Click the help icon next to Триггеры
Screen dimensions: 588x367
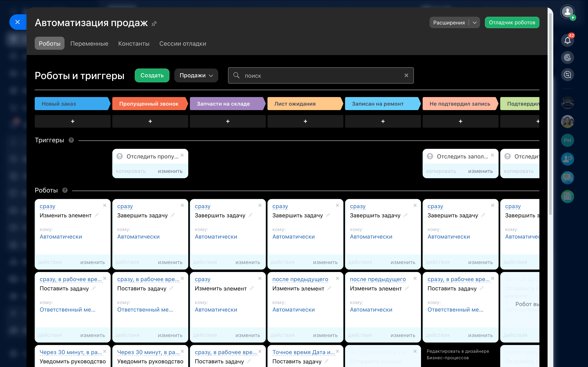pyautogui.click(x=71, y=140)
